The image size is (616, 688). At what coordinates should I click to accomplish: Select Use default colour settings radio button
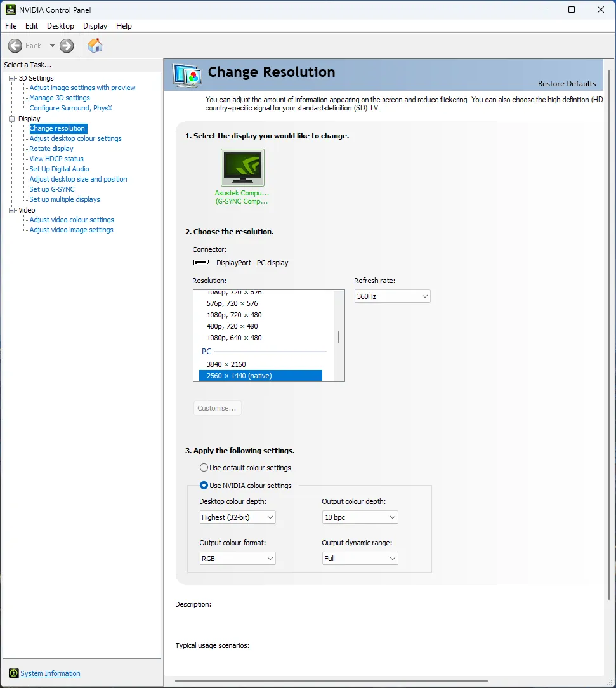[204, 468]
